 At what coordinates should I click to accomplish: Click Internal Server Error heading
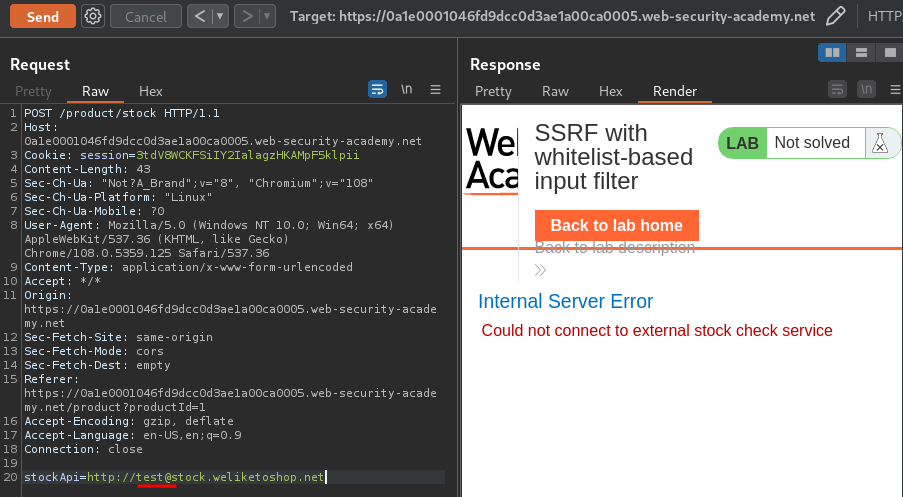pos(566,301)
